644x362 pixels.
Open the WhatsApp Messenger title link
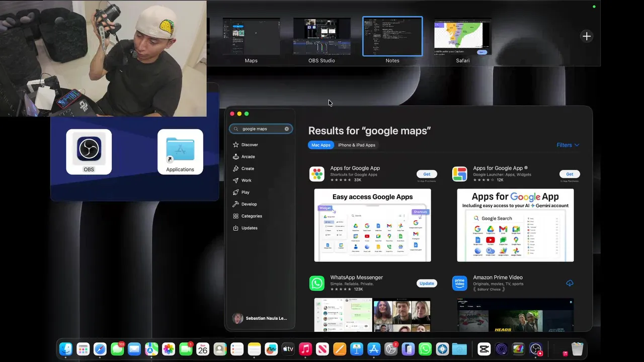(357, 278)
